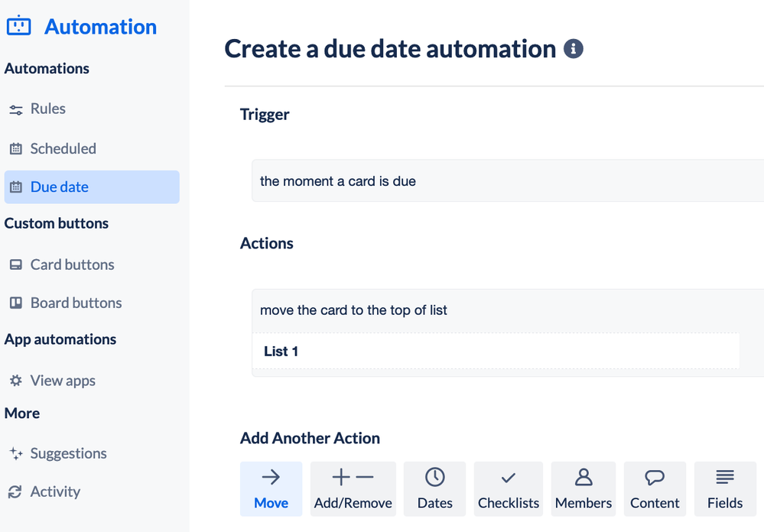Viewport: 764px width, 532px height.
Task: Click the Card buttons icon
Action: (15, 265)
